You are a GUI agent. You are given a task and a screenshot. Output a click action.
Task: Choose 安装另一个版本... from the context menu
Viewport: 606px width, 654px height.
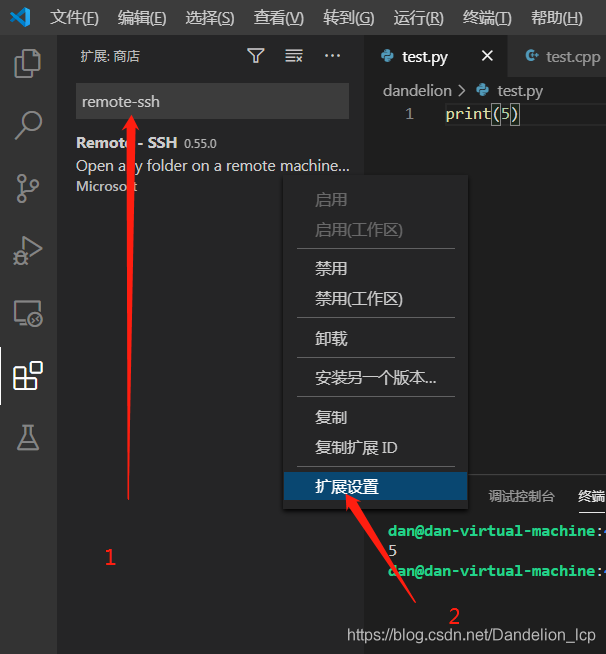click(x=375, y=378)
